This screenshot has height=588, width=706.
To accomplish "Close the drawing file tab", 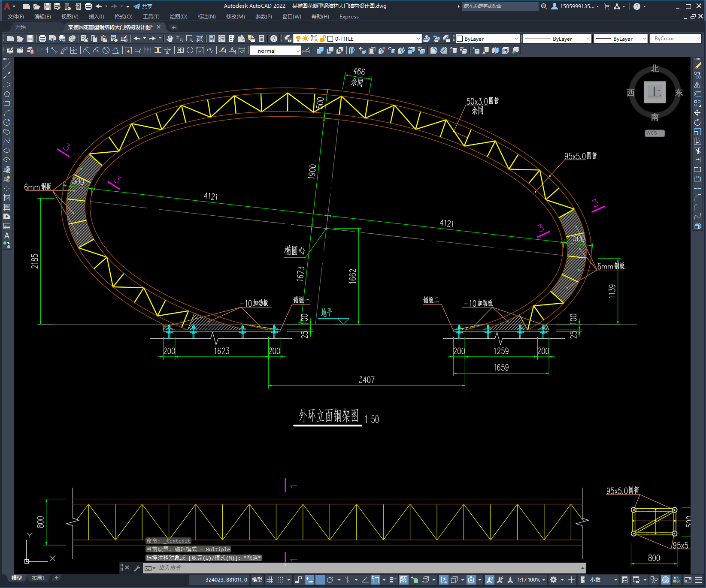I will [x=159, y=27].
